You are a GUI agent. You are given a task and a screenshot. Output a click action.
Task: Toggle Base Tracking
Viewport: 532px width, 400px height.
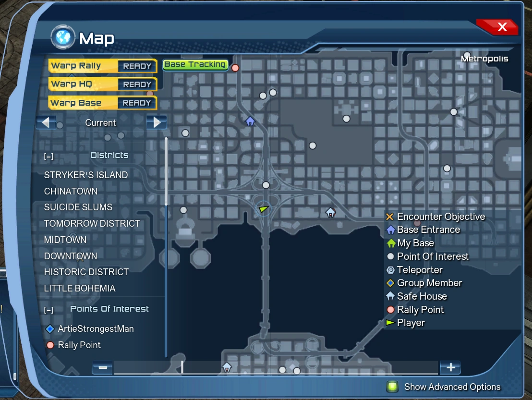click(195, 64)
